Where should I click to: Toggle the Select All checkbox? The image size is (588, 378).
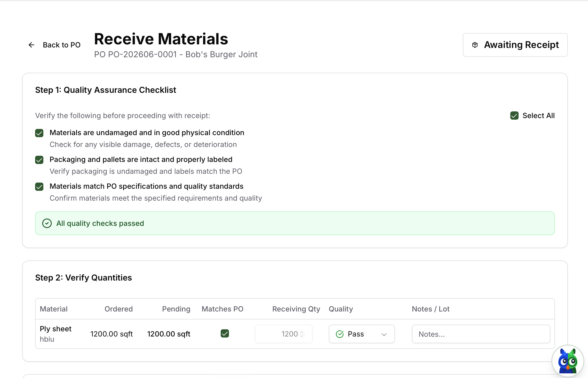click(514, 116)
